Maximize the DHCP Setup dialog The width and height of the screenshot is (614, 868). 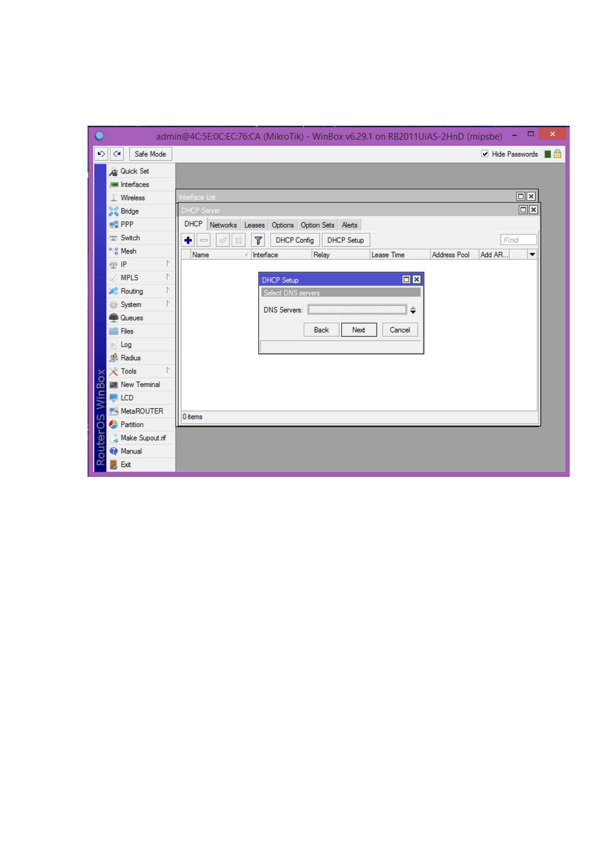coord(406,280)
